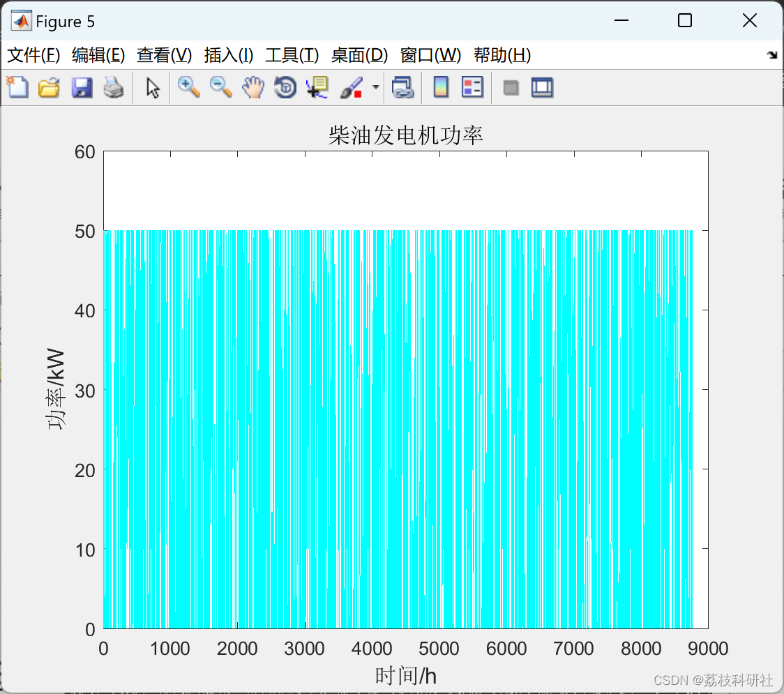Open the 帮助(H) menu
This screenshot has height=694, width=784.
502,55
